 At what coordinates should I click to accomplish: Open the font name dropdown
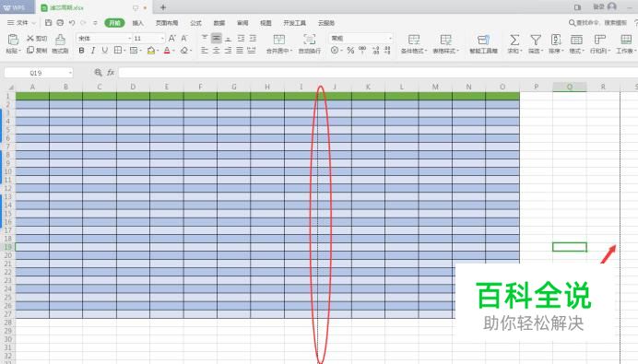click(x=130, y=38)
